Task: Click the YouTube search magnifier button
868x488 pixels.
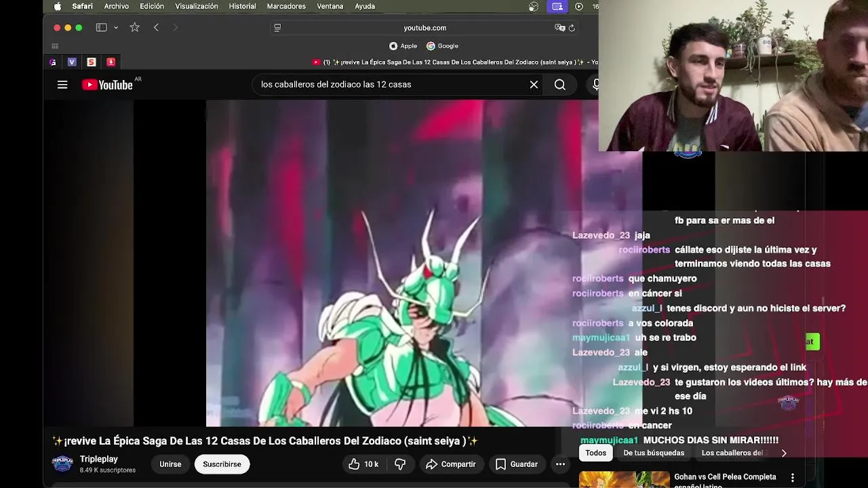Action: [559, 85]
